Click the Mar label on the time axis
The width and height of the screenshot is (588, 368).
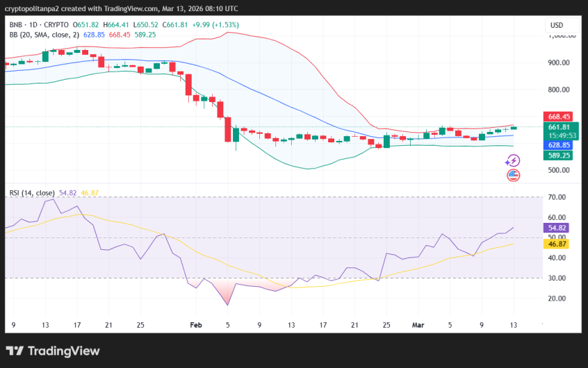point(418,324)
